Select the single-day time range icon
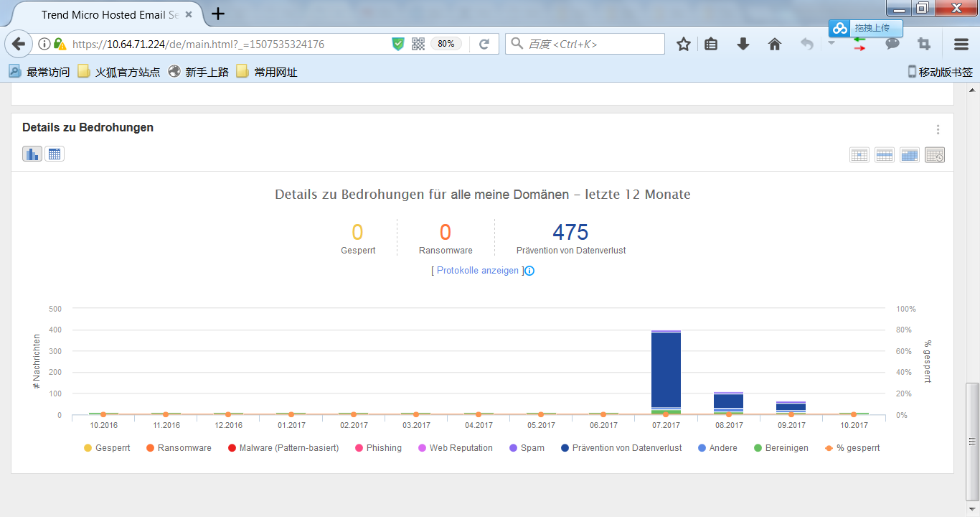 point(859,154)
